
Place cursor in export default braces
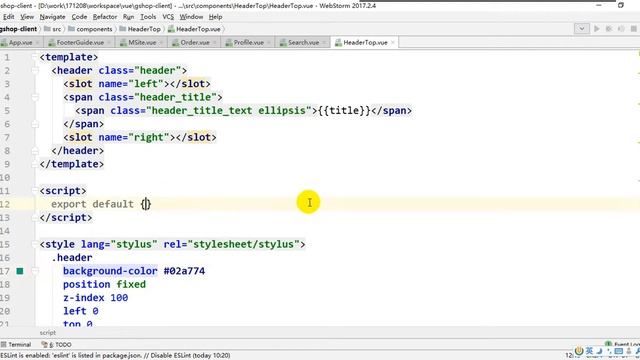coord(146,204)
